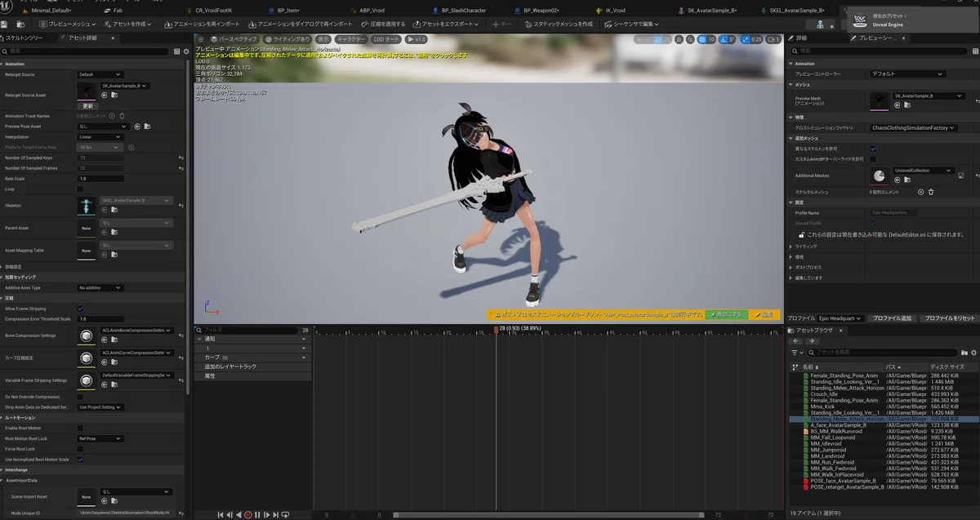Save the Additional Meshes collection

(x=961, y=176)
